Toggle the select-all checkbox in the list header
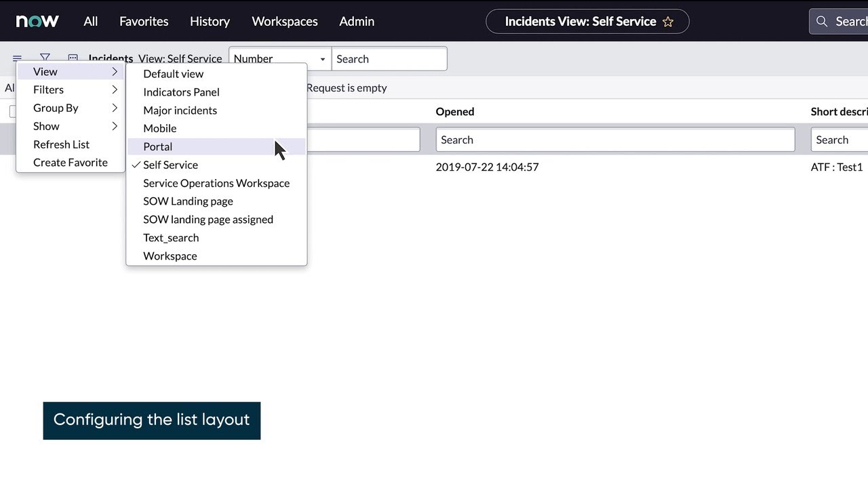 click(12, 112)
